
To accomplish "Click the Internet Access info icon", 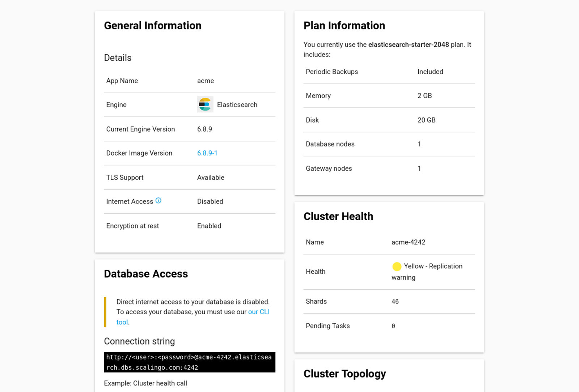I will click(x=159, y=201).
